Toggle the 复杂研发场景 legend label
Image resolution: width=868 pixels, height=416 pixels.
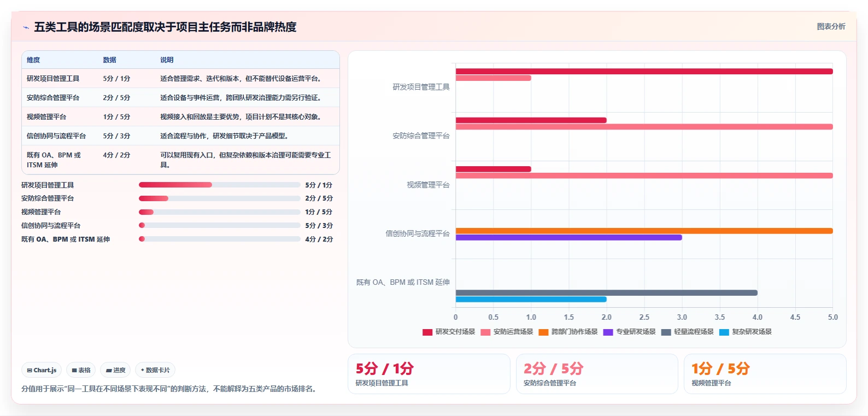click(752, 332)
